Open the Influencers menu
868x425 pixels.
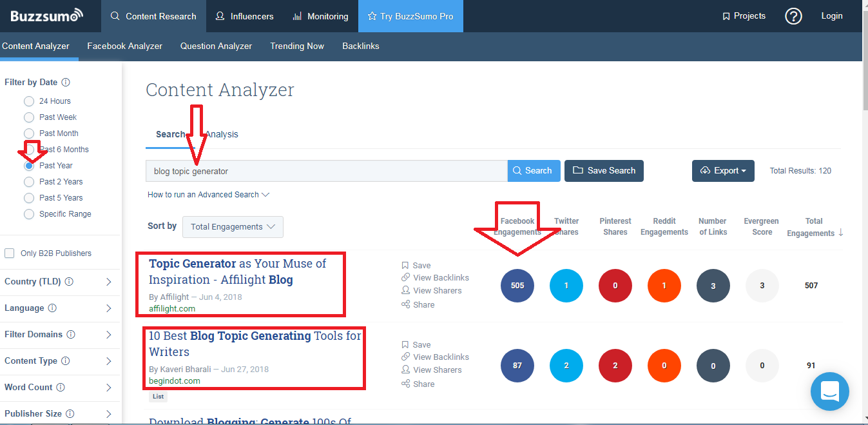coord(244,16)
